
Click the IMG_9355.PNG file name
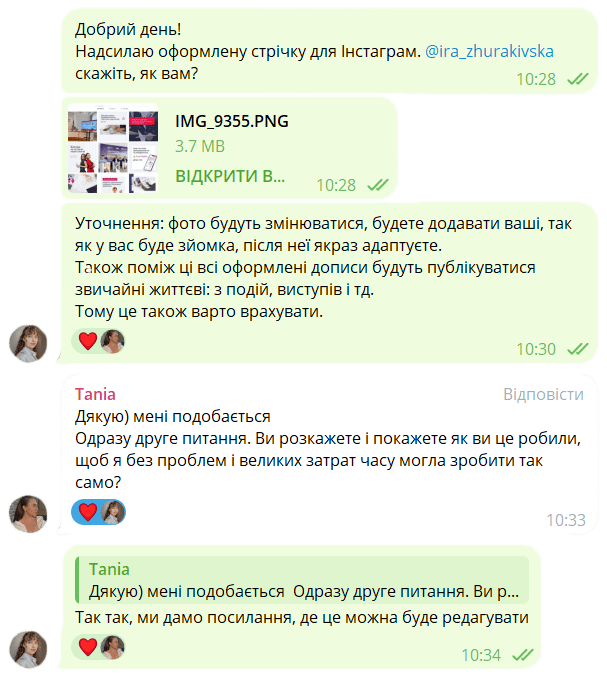pyautogui.click(x=232, y=121)
